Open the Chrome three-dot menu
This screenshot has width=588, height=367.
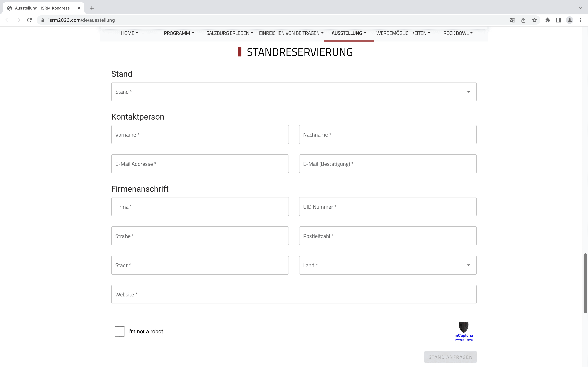point(581,20)
